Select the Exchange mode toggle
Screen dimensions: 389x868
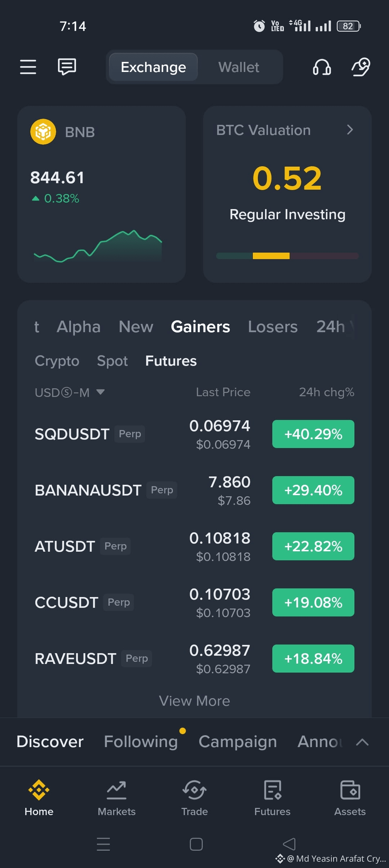click(153, 67)
